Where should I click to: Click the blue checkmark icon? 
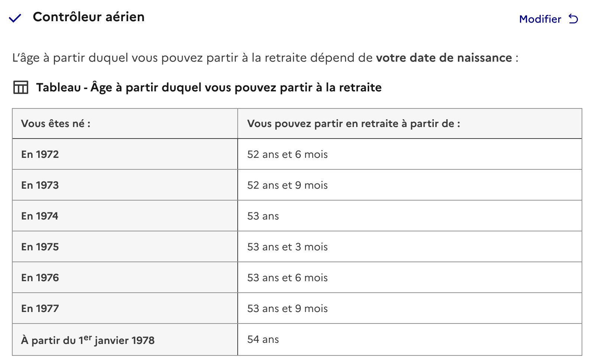pos(15,18)
